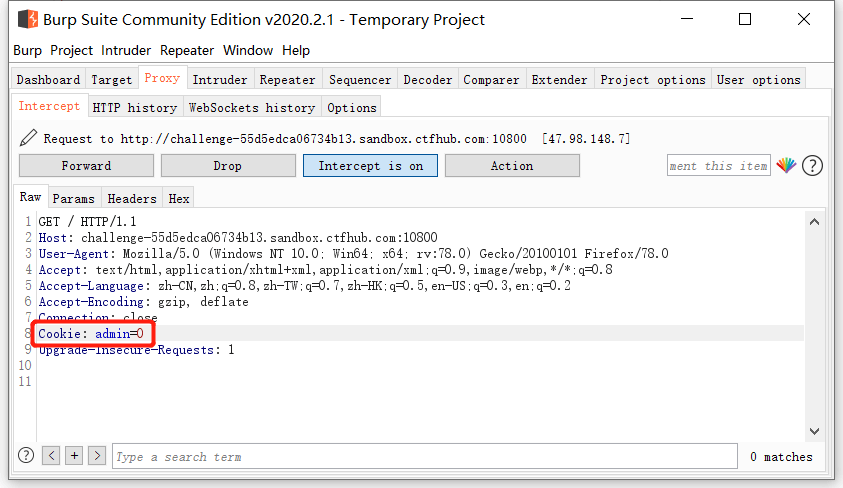Switch to the Extender tab
This screenshot has height=488, width=843.
560,80
